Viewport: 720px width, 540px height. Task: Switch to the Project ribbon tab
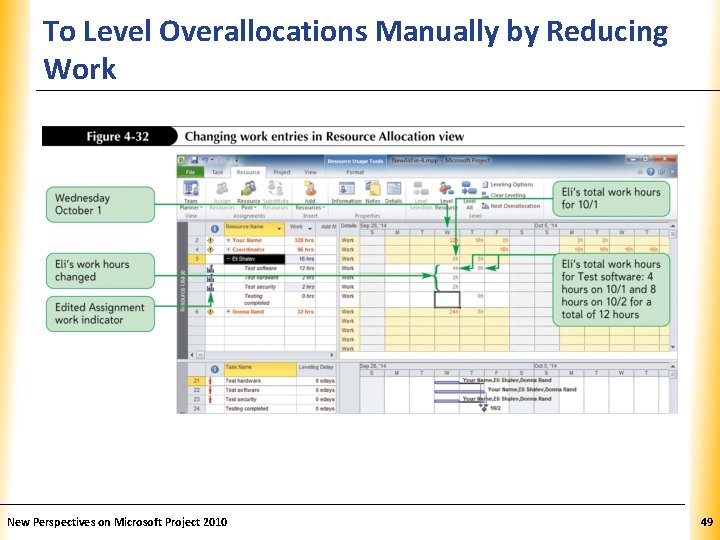(x=282, y=172)
